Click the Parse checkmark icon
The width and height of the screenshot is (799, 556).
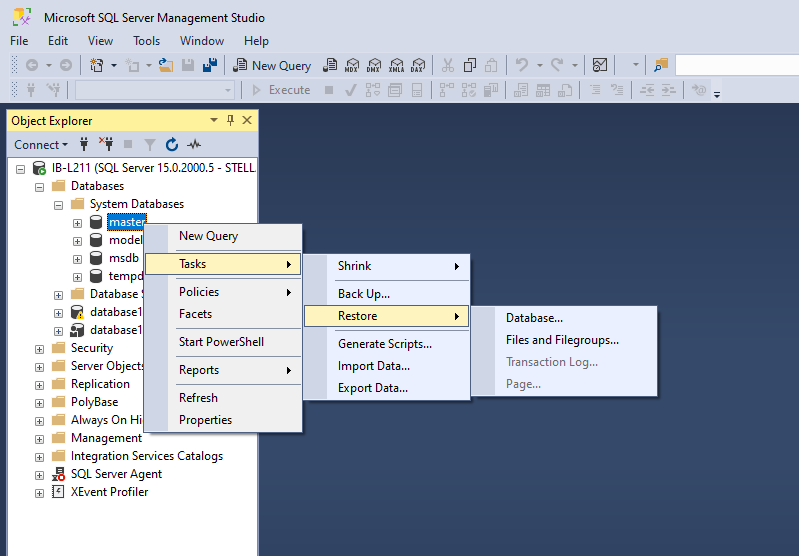350,90
